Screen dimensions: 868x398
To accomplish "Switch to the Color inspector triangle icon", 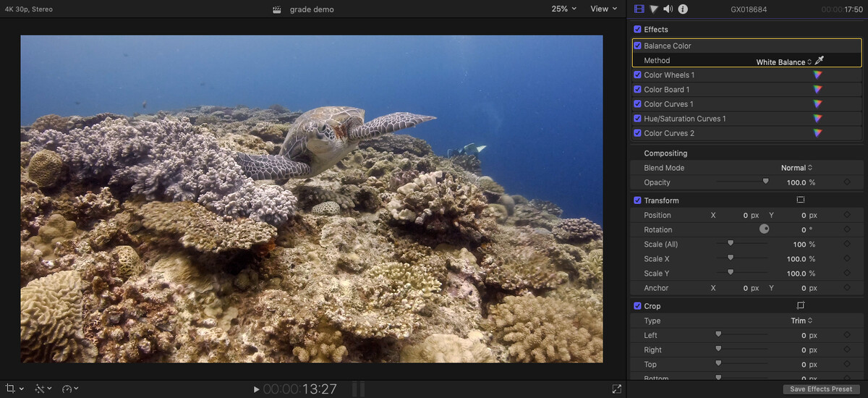I will tap(654, 9).
